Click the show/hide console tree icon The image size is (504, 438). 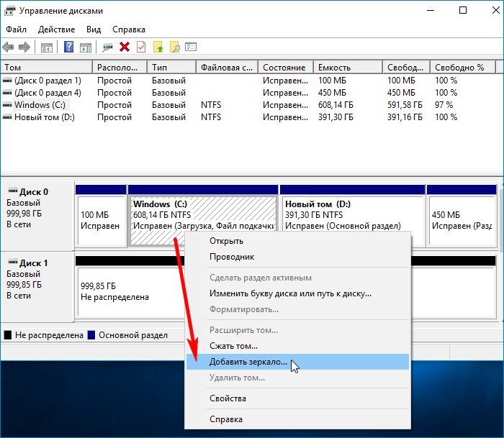(x=47, y=47)
